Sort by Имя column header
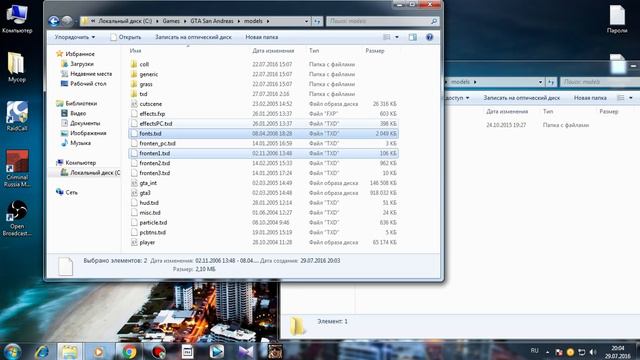 (135, 51)
